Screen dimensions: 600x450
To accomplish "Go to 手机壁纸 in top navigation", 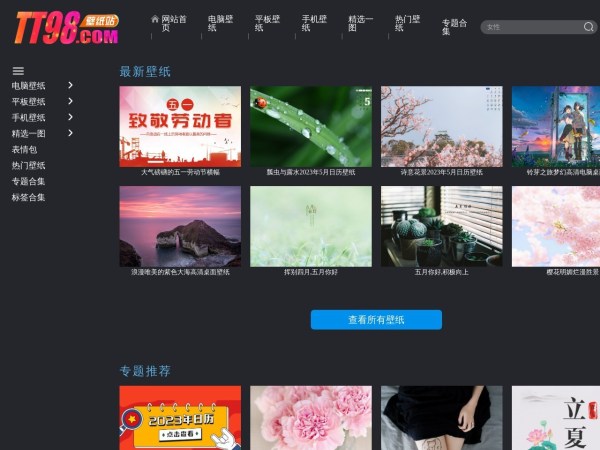I will tap(313, 23).
